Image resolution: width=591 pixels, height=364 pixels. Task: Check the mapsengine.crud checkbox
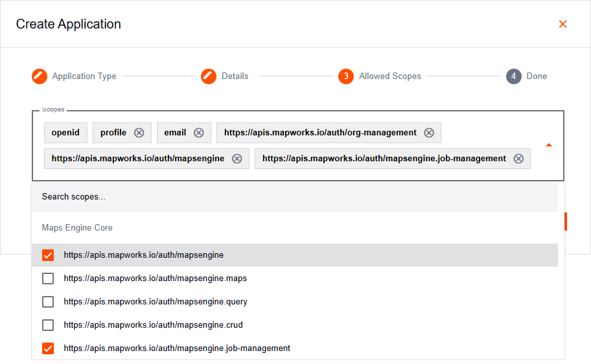(x=48, y=325)
